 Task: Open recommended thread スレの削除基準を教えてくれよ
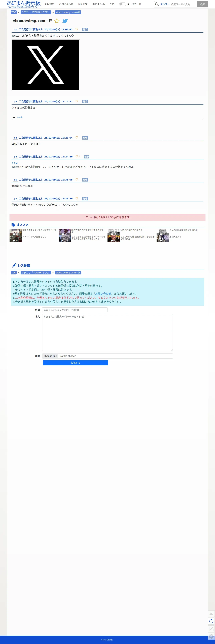tap(183, 230)
